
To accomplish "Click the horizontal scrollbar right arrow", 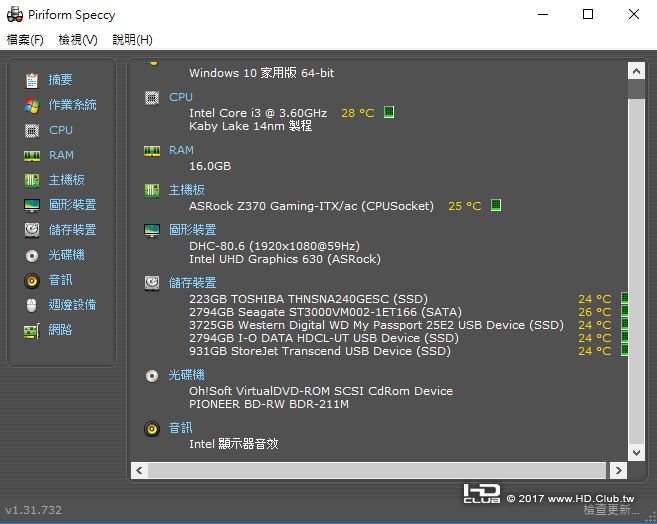I will (618, 470).
